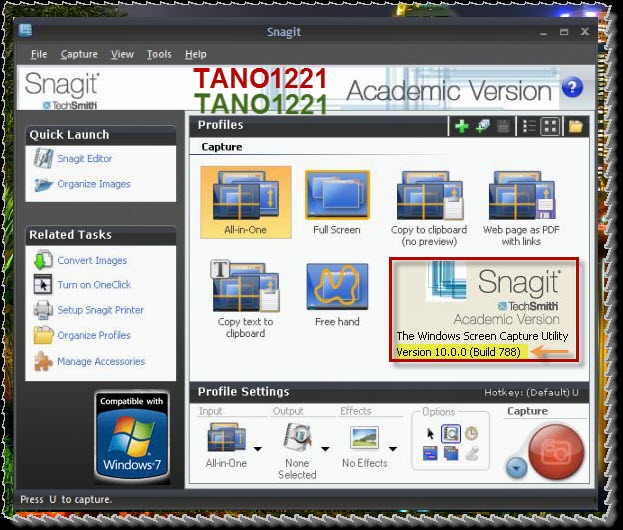Screen dimensions: 623x530
Task: Open capture mode blue dropdown button
Action: click(516, 468)
